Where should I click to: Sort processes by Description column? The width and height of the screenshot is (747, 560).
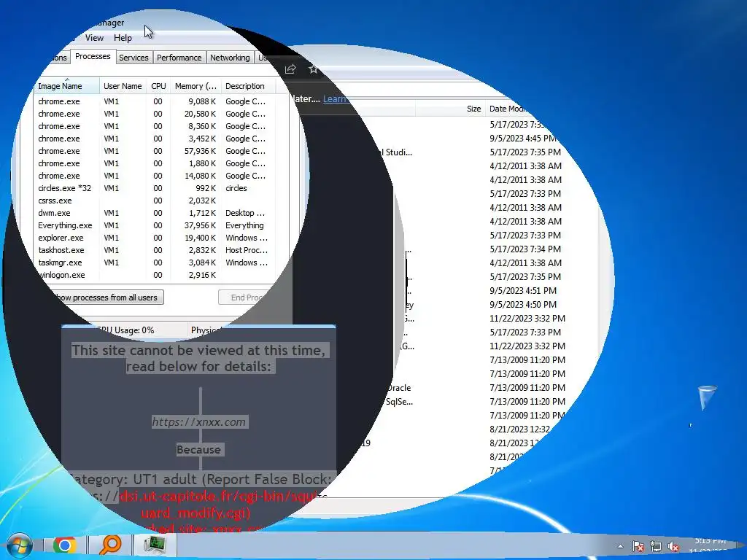point(248,86)
